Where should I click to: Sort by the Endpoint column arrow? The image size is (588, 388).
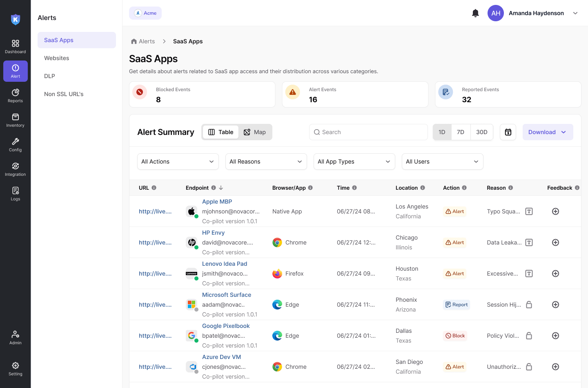[221, 188]
